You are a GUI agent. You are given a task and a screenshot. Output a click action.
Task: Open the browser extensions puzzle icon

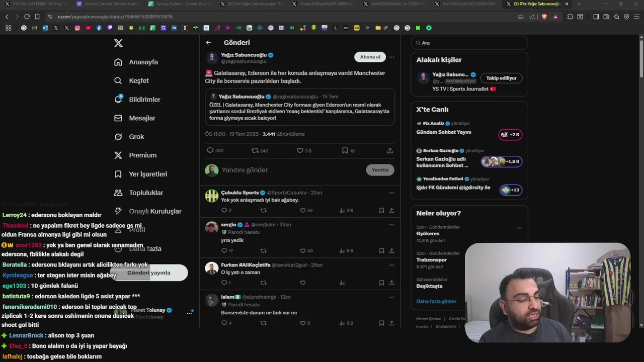tap(570, 17)
